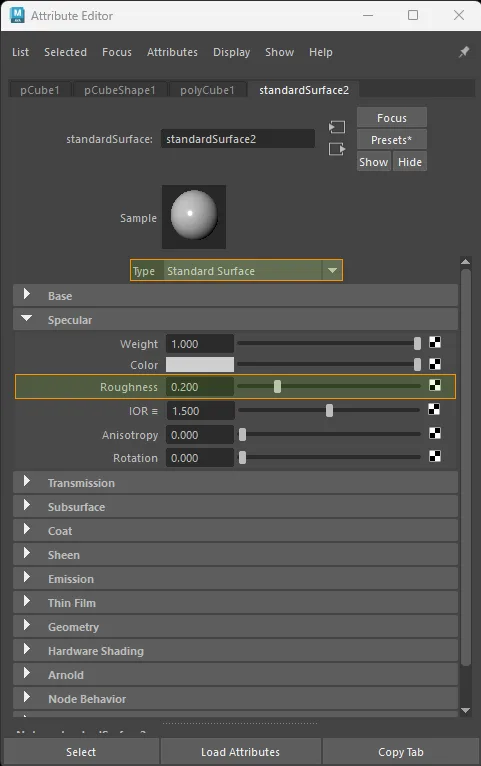Expand the Base section
Screen dimensions: 481x766
coord(235,296)
